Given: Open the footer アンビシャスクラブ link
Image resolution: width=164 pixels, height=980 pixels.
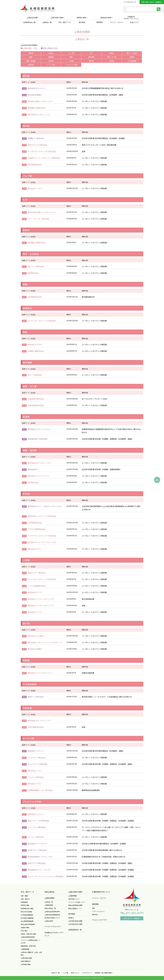Looking at the screenshot, I should (x=99, y=920).
